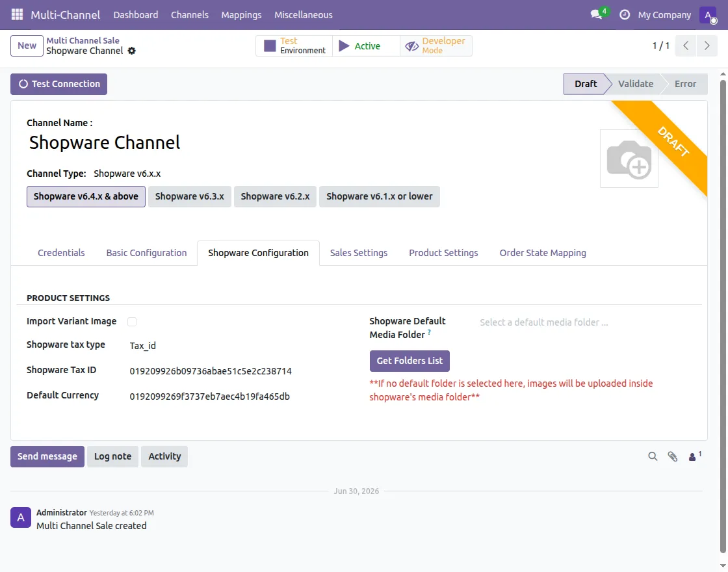The width and height of the screenshot is (728, 572).
Task: Open My Company switcher
Action: point(664,15)
